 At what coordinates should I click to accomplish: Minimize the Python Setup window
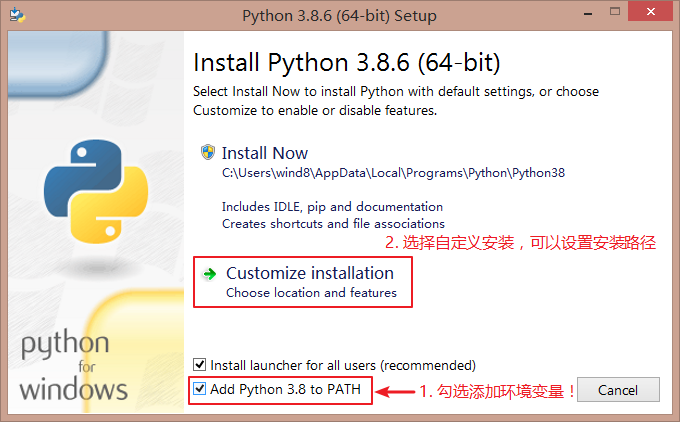[588, 13]
